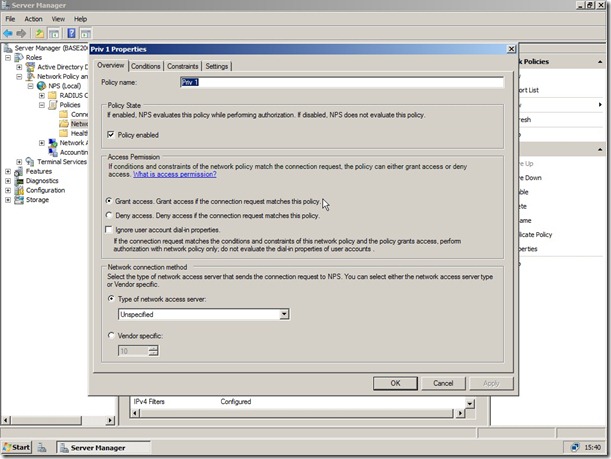This screenshot has height=459, width=611.
Task: Select the Policies node icon
Action: click(x=52, y=105)
